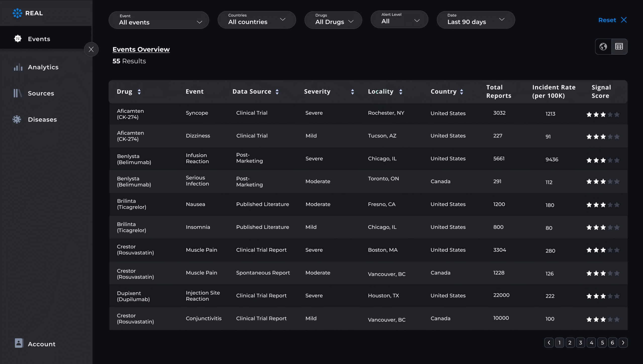The height and width of the screenshot is (364, 643).
Task: Click the Sources books icon
Action: pos(18,93)
